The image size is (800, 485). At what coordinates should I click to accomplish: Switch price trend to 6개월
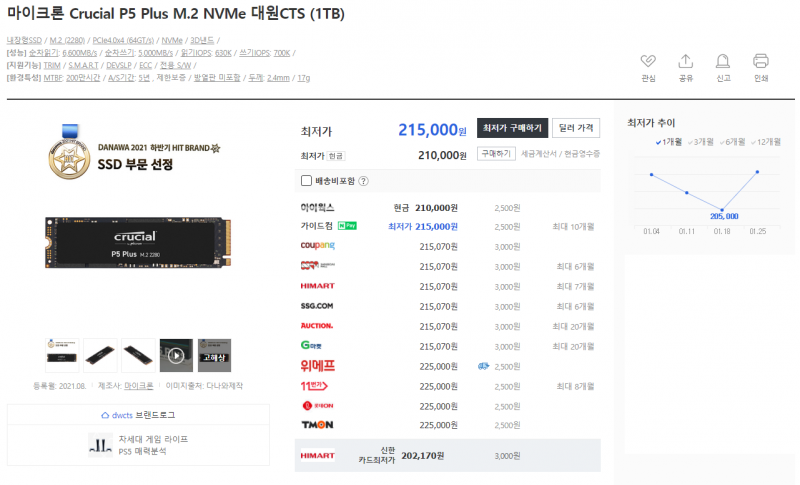[x=732, y=142]
